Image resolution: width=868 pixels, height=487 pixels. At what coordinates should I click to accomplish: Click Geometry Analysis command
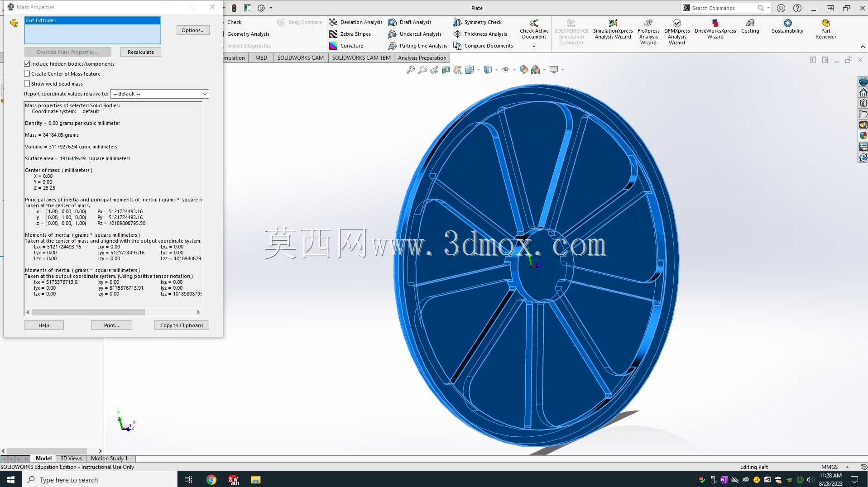(x=248, y=34)
